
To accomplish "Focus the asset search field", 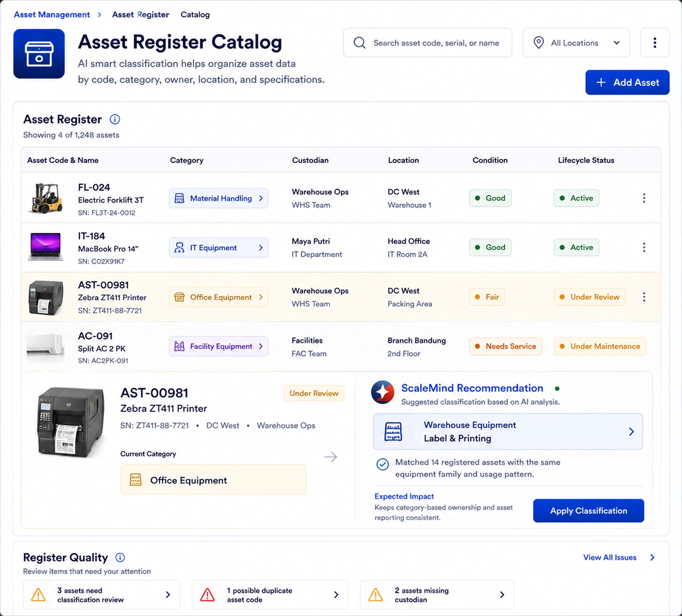I will (x=427, y=43).
